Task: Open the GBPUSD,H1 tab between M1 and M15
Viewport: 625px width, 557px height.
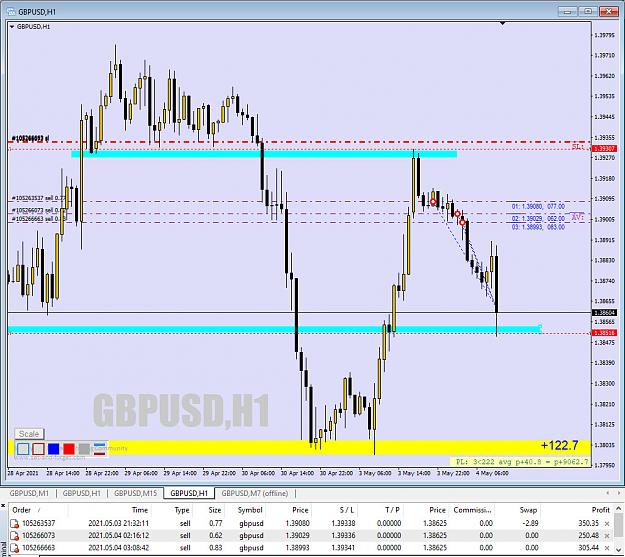Action: click(82, 493)
